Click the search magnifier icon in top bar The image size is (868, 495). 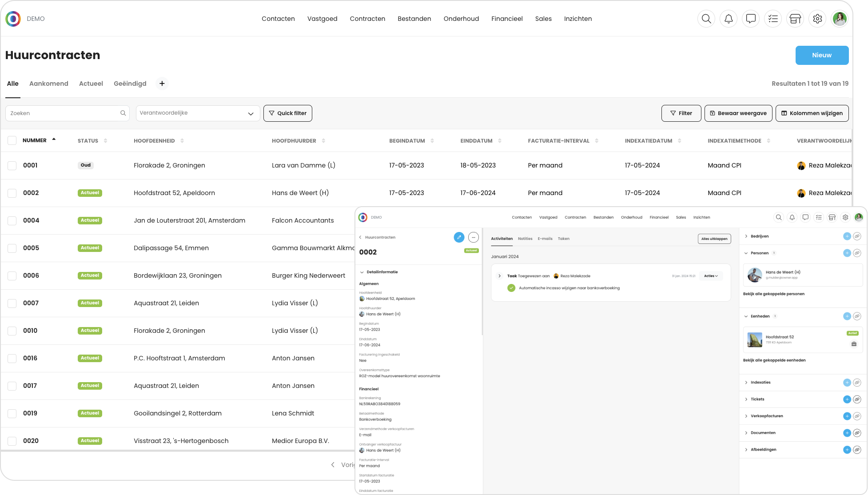coord(706,19)
